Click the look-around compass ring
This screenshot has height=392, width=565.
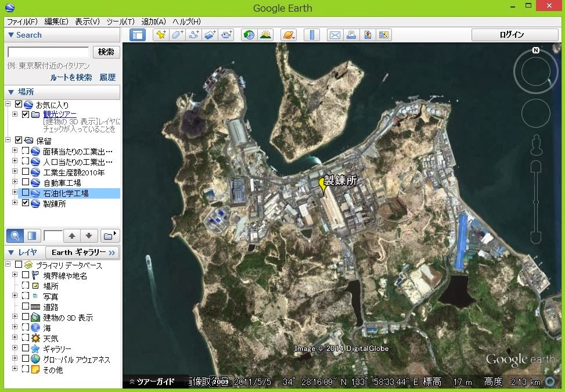pos(536,71)
